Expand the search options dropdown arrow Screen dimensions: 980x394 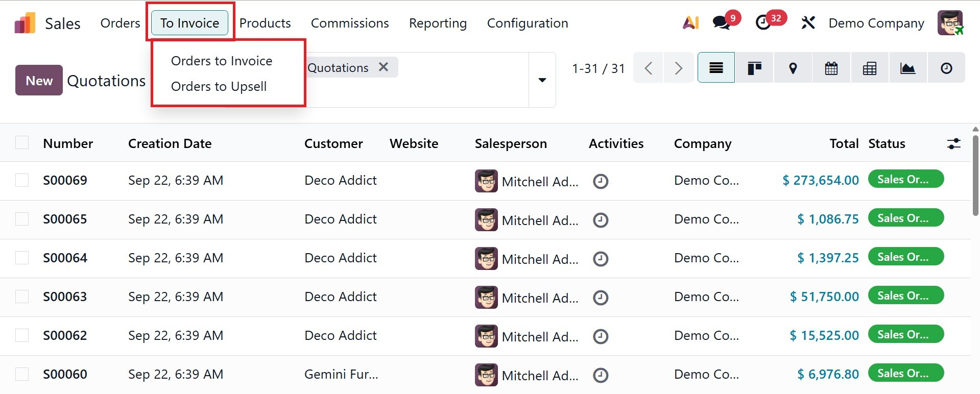point(542,80)
